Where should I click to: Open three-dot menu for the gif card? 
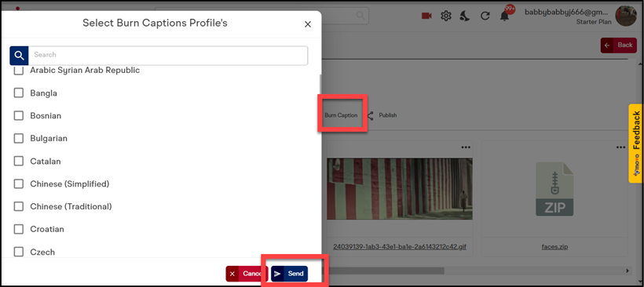[x=466, y=147]
